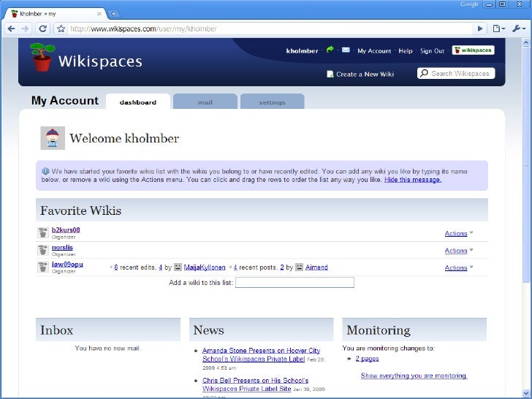This screenshot has height=399, width=532.
Task: Click My Account in the header
Action: [374, 51]
